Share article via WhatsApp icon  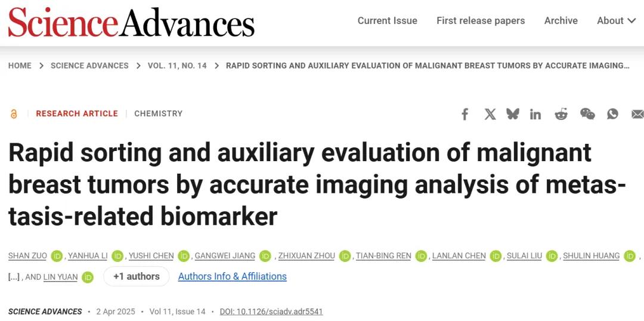(x=612, y=114)
